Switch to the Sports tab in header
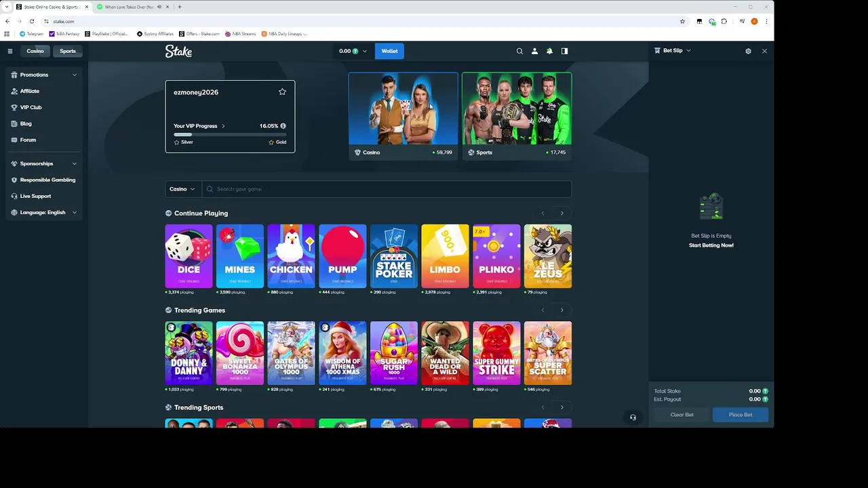The height and width of the screenshot is (488, 868). click(68, 51)
